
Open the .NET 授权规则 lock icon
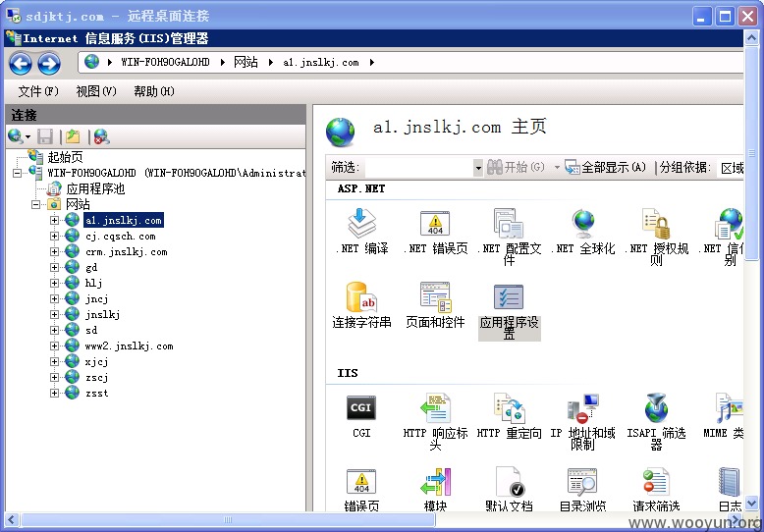(x=656, y=224)
